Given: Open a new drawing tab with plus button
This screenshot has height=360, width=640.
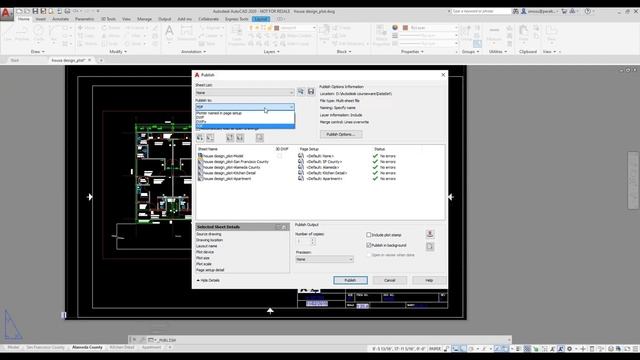Looking at the screenshot, I should click(101, 60).
